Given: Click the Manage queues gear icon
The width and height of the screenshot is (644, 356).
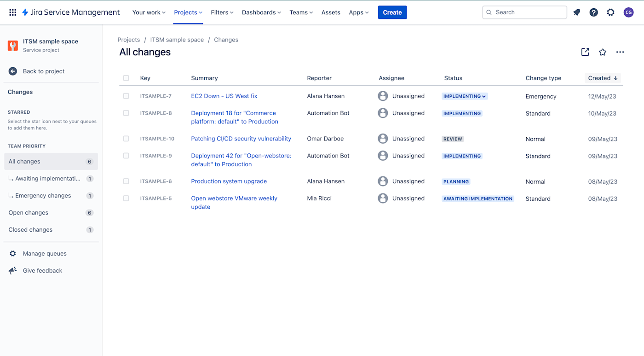Looking at the screenshot, I should [x=13, y=253].
